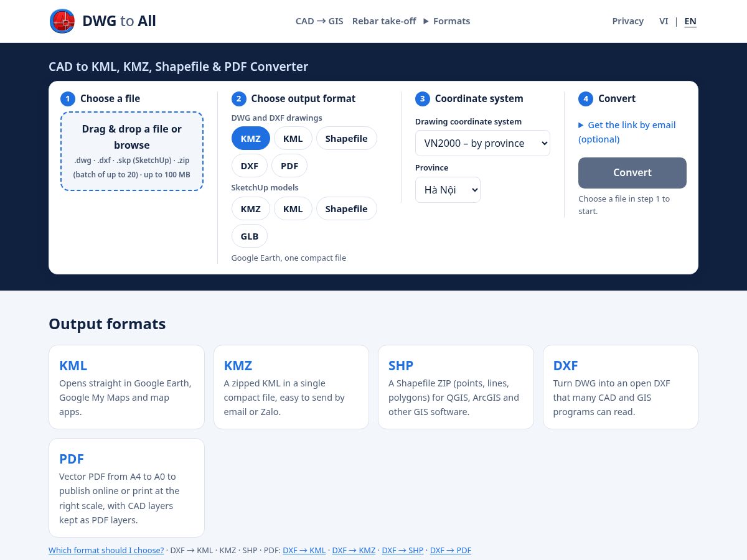Open the Rebar take-off nav item
Viewport: 747px width, 560px height.
click(x=384, y=21)
